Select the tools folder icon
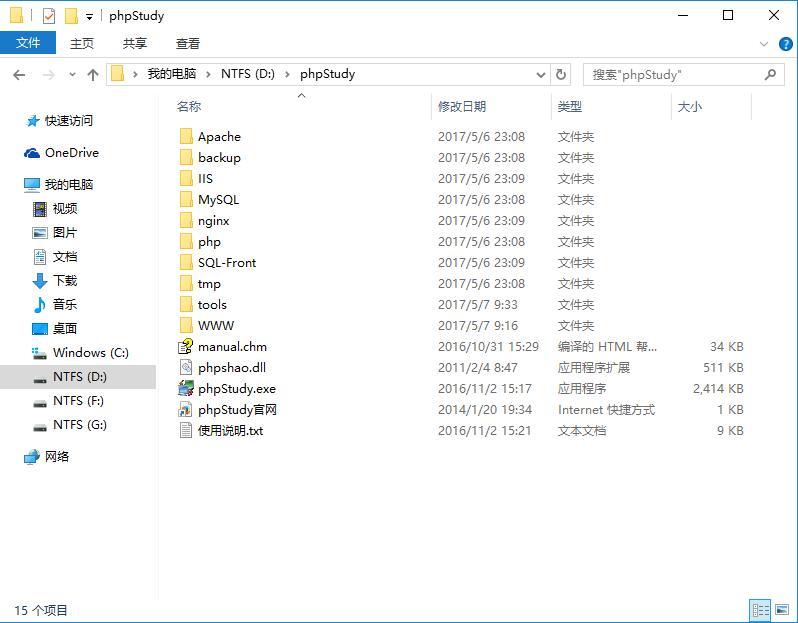The height and width of the screenshot is (623, 798). (x=186, y=304)
